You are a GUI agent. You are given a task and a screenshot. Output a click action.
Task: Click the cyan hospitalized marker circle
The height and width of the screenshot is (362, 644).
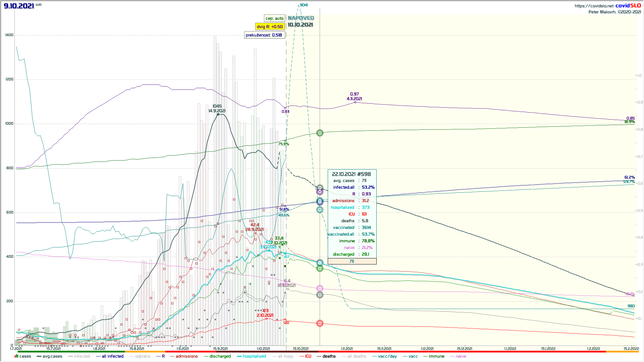point(320,263)
